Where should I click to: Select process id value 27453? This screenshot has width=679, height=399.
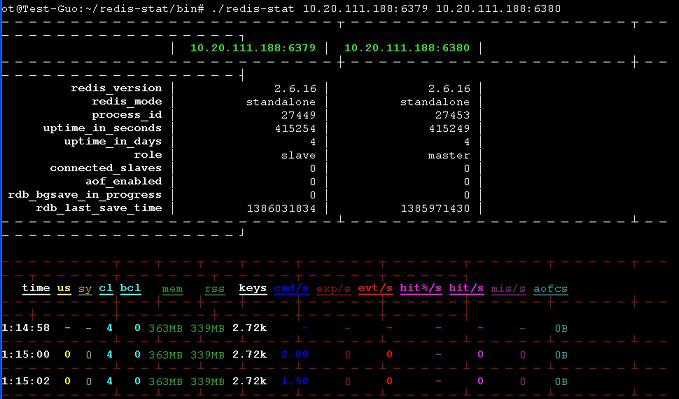point(453,115)
